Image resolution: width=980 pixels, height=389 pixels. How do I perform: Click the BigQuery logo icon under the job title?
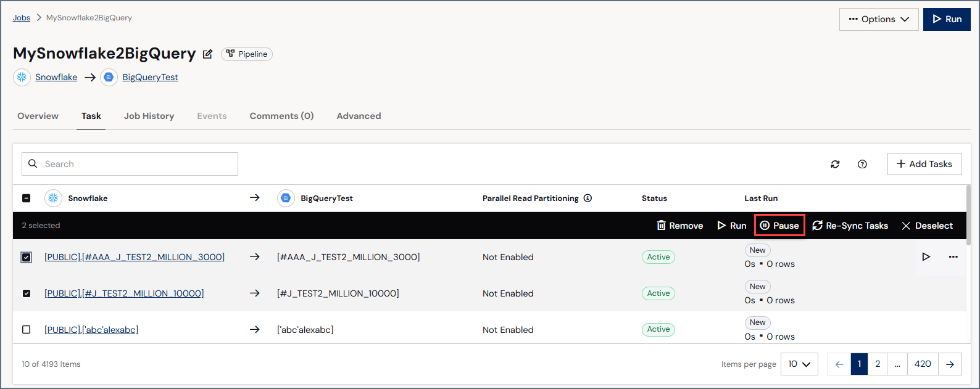pyautogui.click(x=109, y=77)
